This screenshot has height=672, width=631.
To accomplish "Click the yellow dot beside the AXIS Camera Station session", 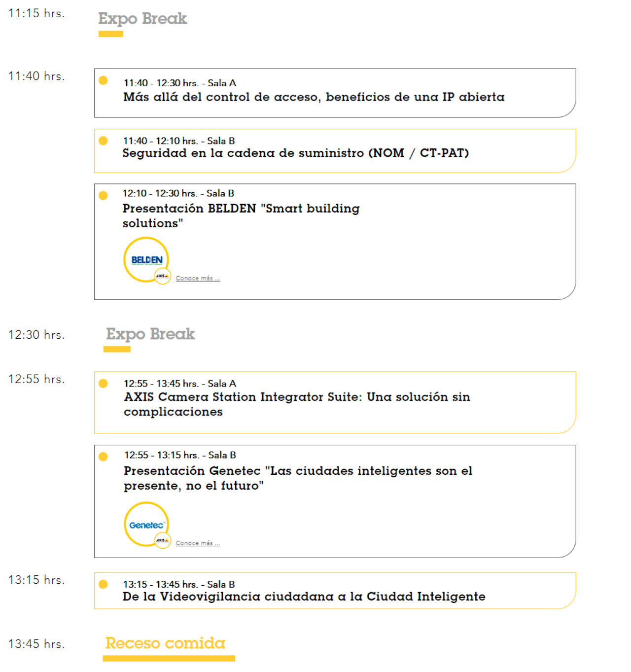I will pos(103,383).
